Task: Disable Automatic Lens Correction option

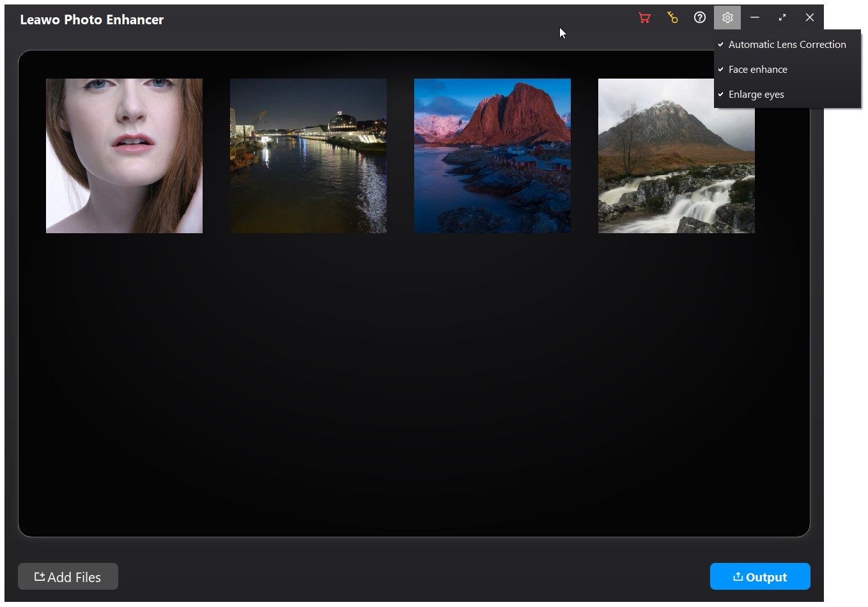Action: click(787, 45)
